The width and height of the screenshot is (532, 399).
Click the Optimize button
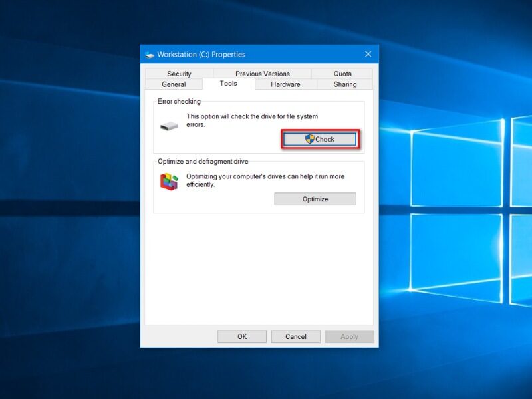[x=315, y=199]
